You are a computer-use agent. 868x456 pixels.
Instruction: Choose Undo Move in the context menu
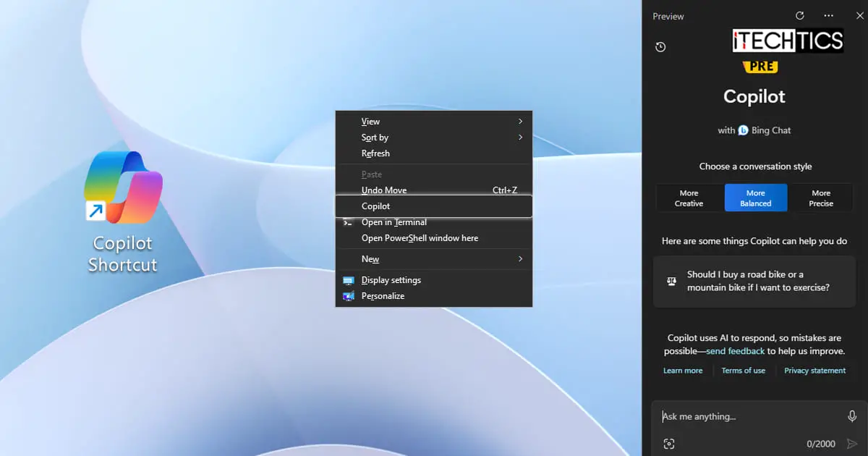coord(434,190)
